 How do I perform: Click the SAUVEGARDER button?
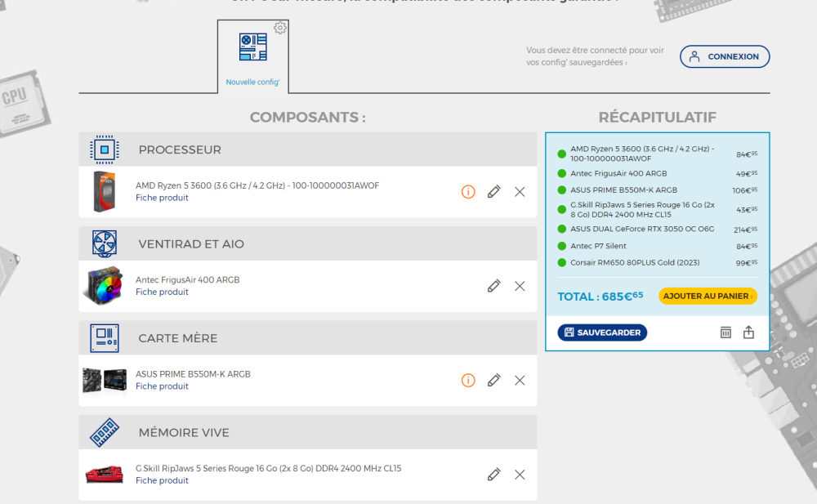click(602, 332)
